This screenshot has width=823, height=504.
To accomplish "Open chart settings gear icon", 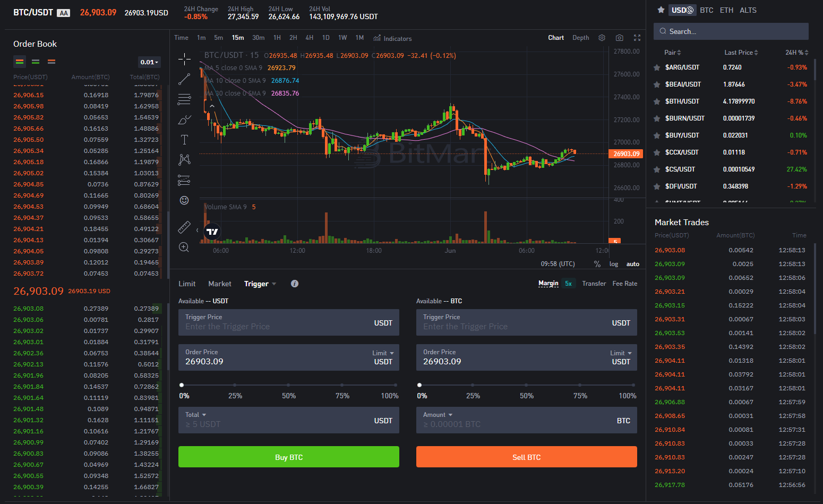I will point(602,38).
